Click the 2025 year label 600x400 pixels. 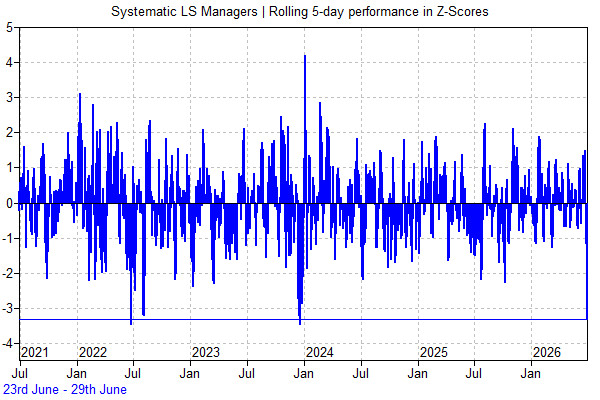click(434, 352)
